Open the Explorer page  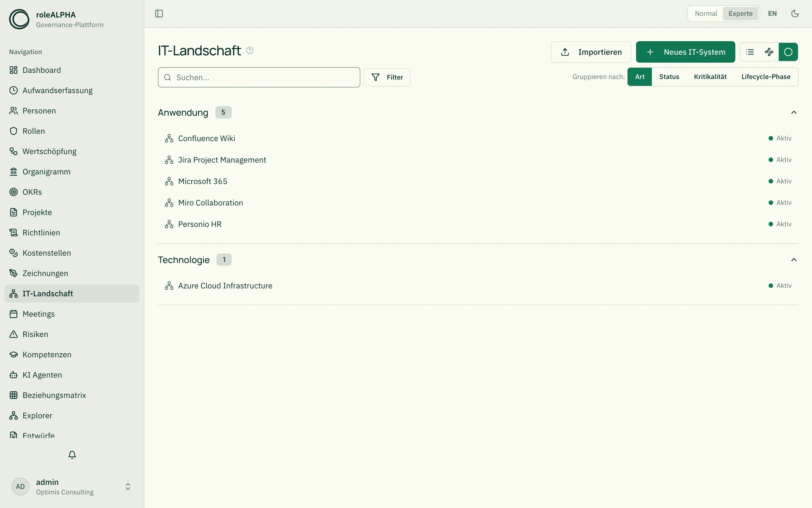(x=72, y=416)
